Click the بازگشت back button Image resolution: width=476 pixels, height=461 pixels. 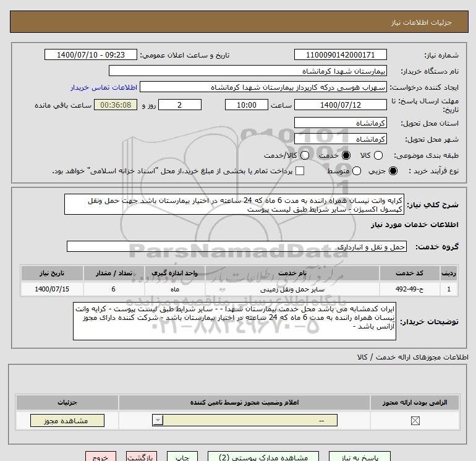[x=142, y=457]
